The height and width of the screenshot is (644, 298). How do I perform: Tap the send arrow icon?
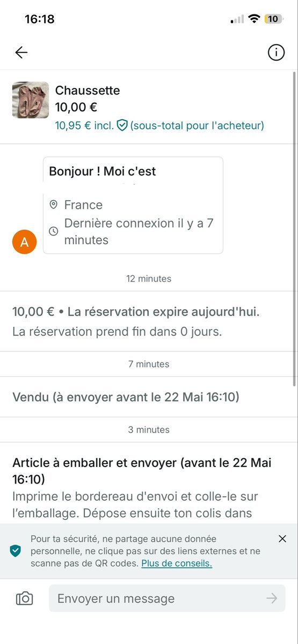(272, 598)
